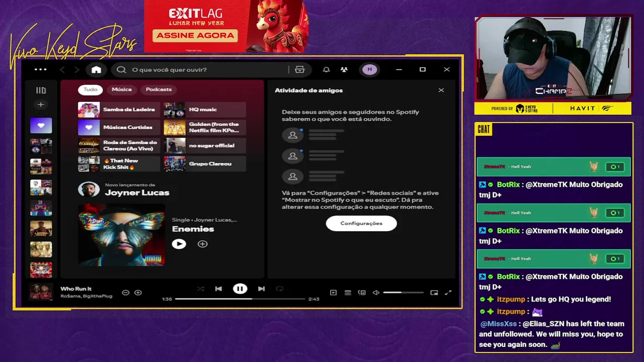Toggle the Friend Activity icon
The height and width of the screenshot is (362, 644).
tap(344, 69)
